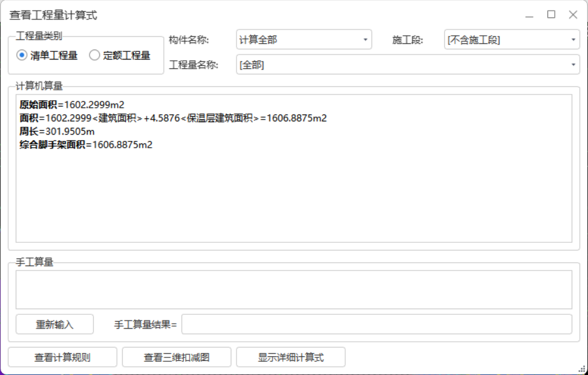Select the 周长=301.9505m line
Screen dimensions: 588x375
pos(57,131)
